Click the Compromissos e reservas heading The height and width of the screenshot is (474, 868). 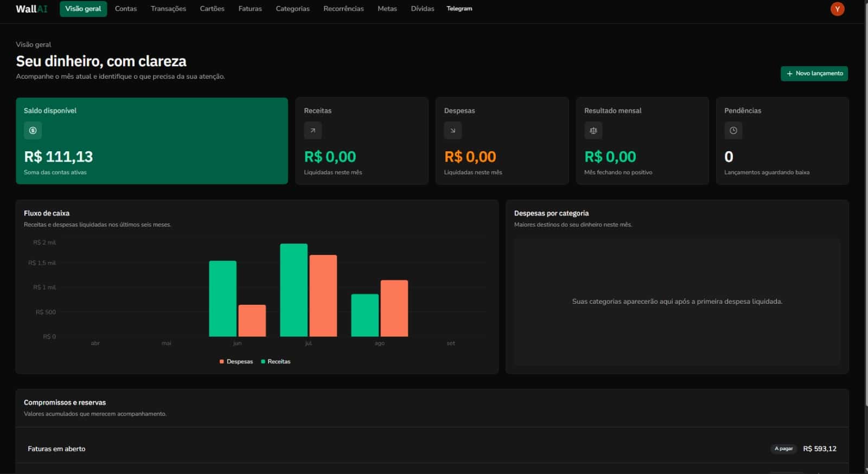pos(65,402)
